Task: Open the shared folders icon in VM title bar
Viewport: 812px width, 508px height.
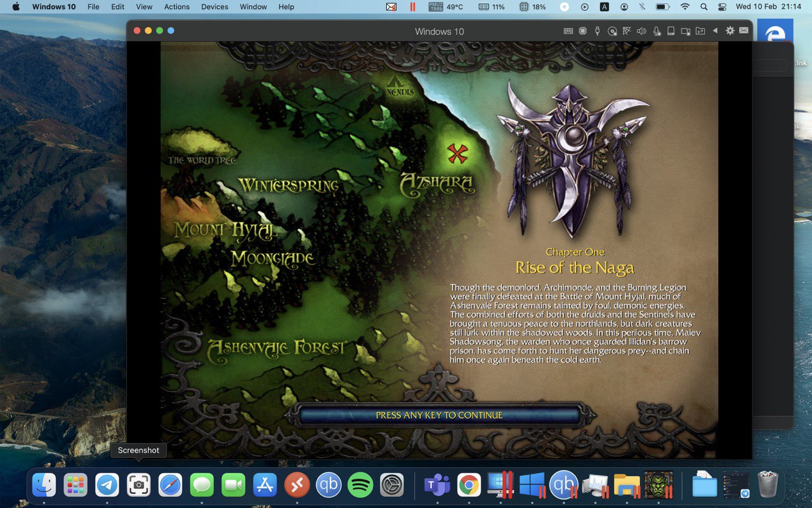Action: click(x=700, y=30)
